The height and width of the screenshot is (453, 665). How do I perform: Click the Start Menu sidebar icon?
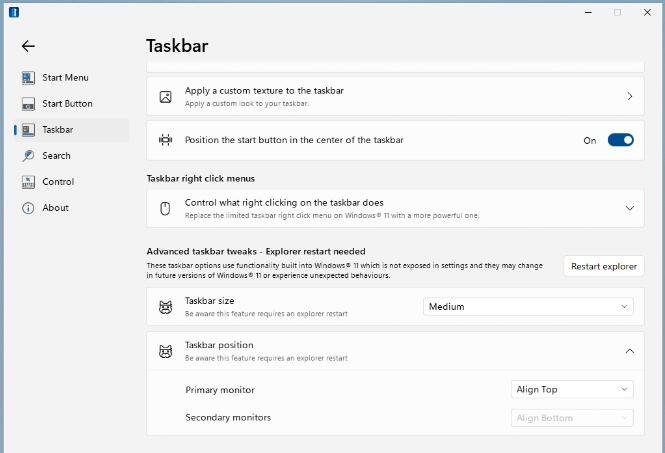pyautogui.click(x=28, y=78)
